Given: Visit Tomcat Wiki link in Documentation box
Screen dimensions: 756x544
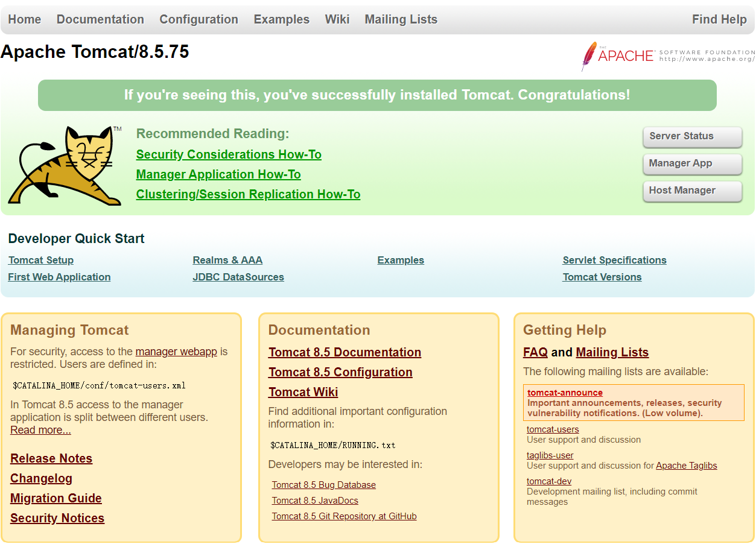Looking at the screenshot, I should click(x=303, y=392).
